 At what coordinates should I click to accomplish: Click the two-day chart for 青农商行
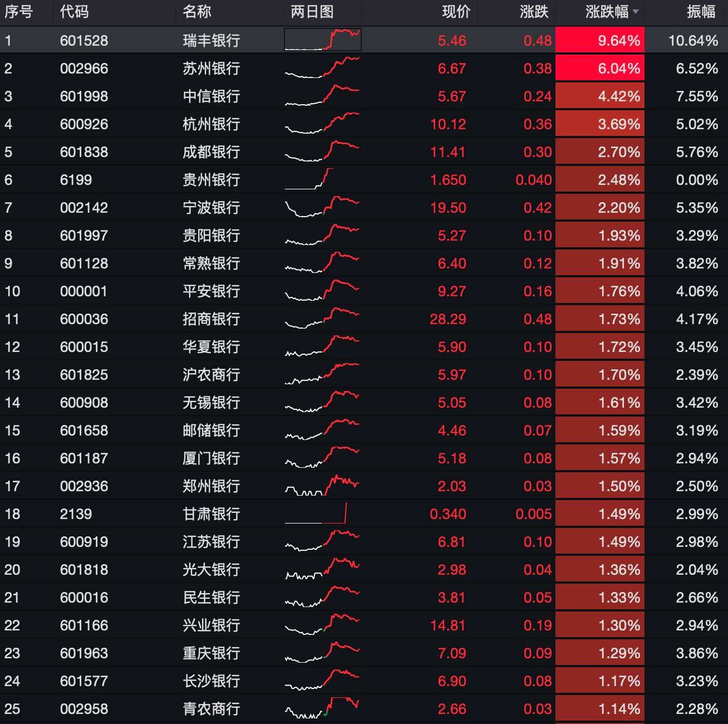[x=322, y=708]
